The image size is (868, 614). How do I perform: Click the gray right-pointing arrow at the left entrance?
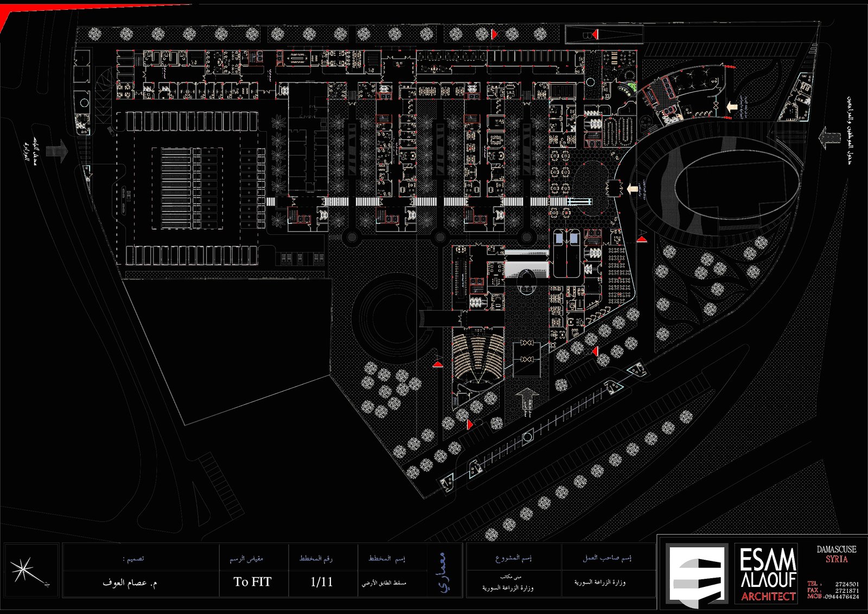tap(57, 150)
